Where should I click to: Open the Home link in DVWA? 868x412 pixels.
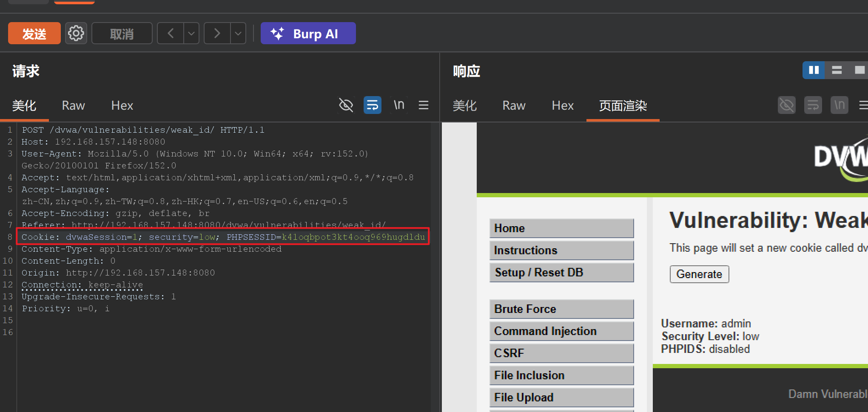[561, 228]
